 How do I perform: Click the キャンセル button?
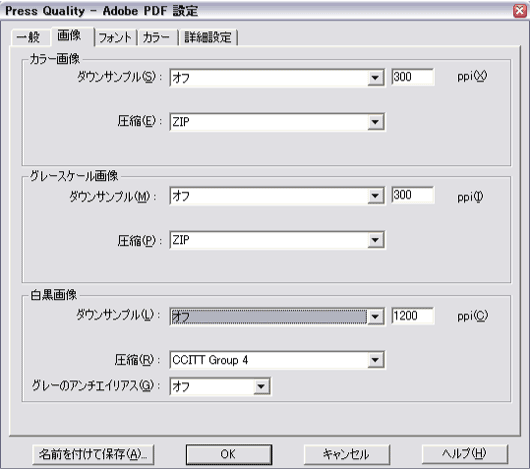346,454
